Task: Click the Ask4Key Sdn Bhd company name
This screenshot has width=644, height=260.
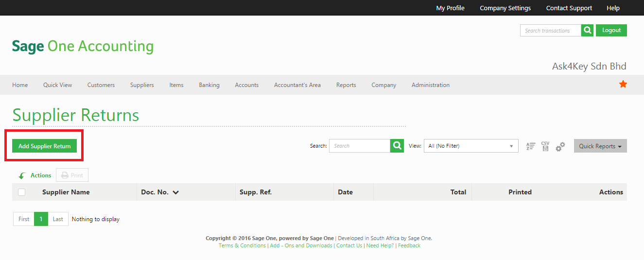Action: coord(589,66)
